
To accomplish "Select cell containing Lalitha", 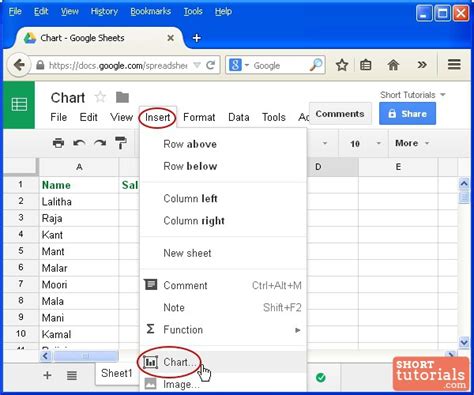I will point(79,202).
